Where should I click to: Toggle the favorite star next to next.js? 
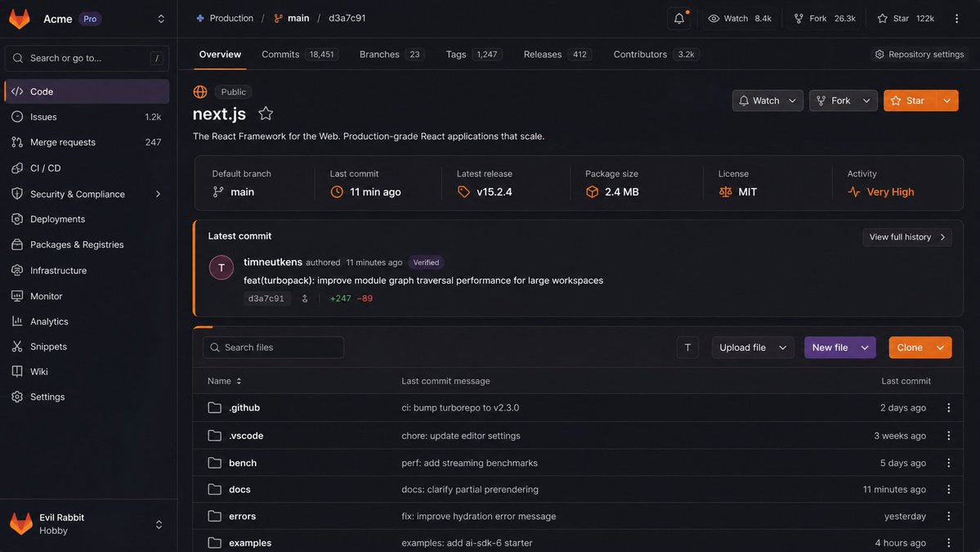[266, 114]
